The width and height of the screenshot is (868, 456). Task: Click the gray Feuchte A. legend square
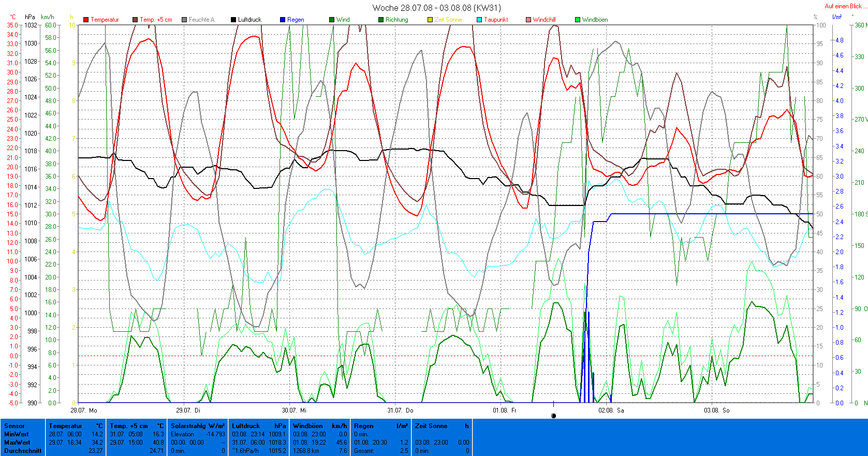coord(184,20)
